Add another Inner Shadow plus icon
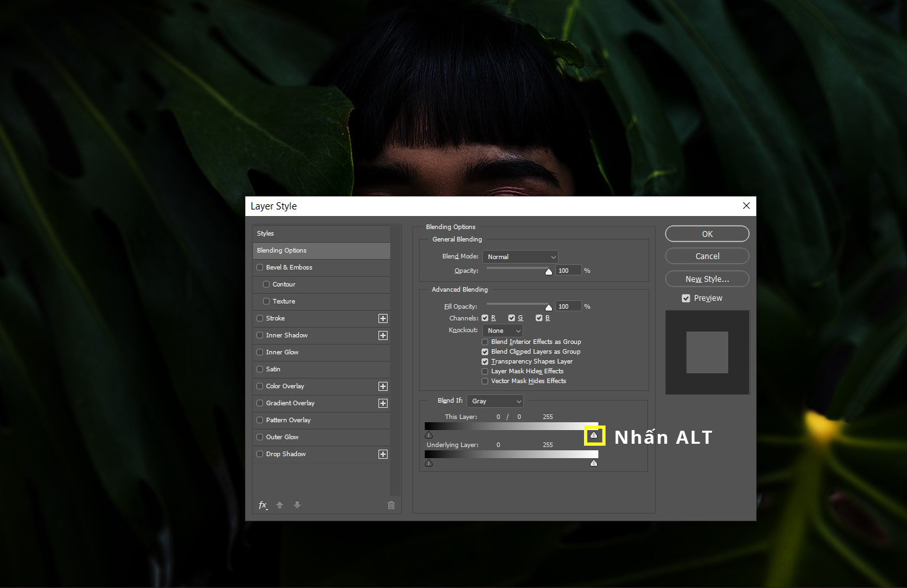907x588 pixels. (x=383, y=335)
